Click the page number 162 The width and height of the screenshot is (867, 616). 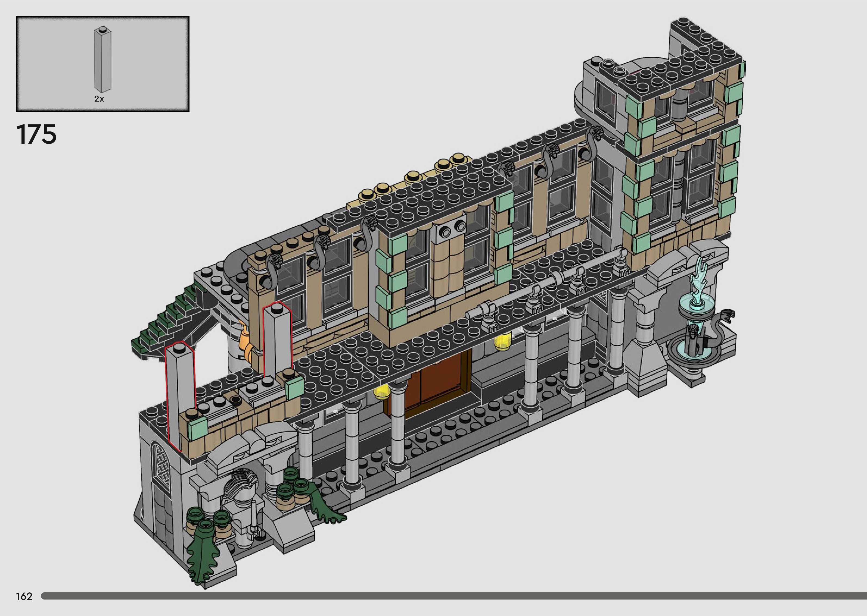coord(24,596)
